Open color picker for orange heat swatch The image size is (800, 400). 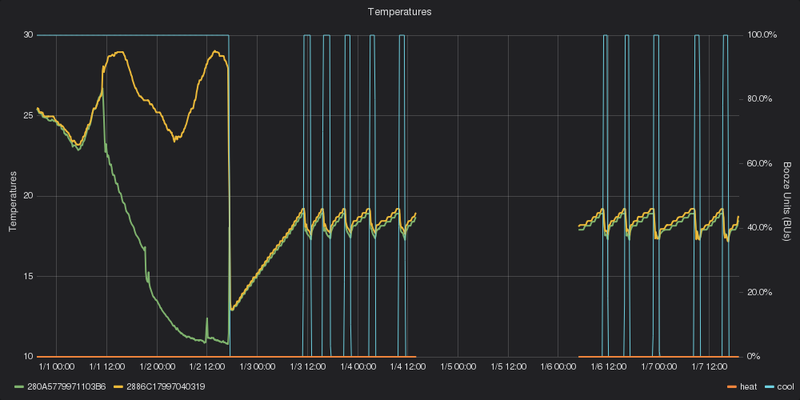point(733,387)
